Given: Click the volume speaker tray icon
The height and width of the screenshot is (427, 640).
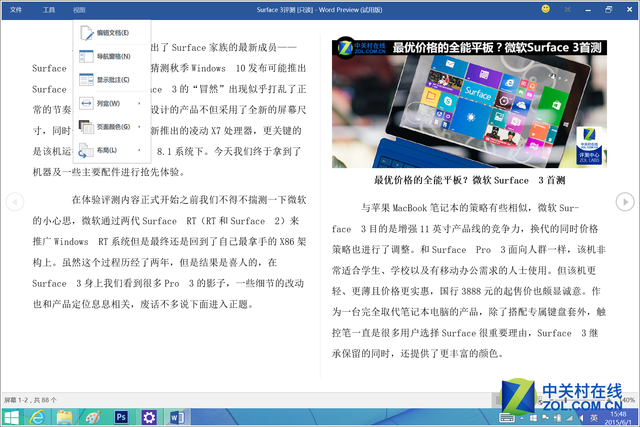Looking at the screenshot, I should point(581,418).
